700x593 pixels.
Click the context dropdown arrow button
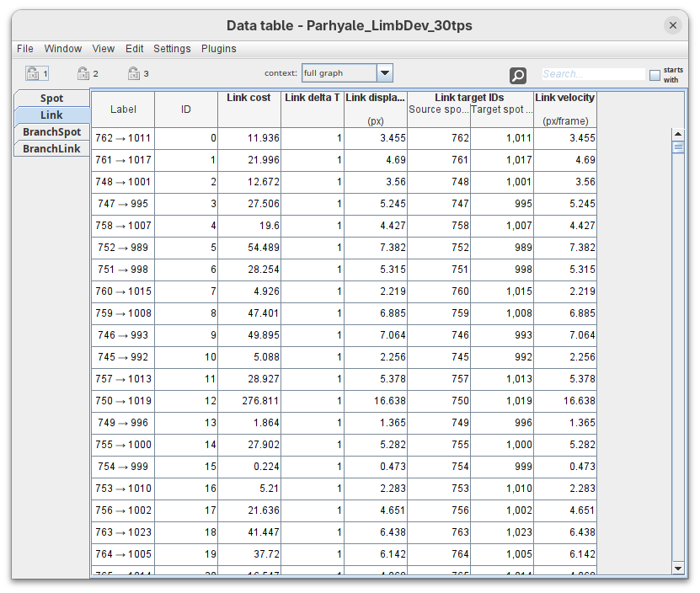384,73
